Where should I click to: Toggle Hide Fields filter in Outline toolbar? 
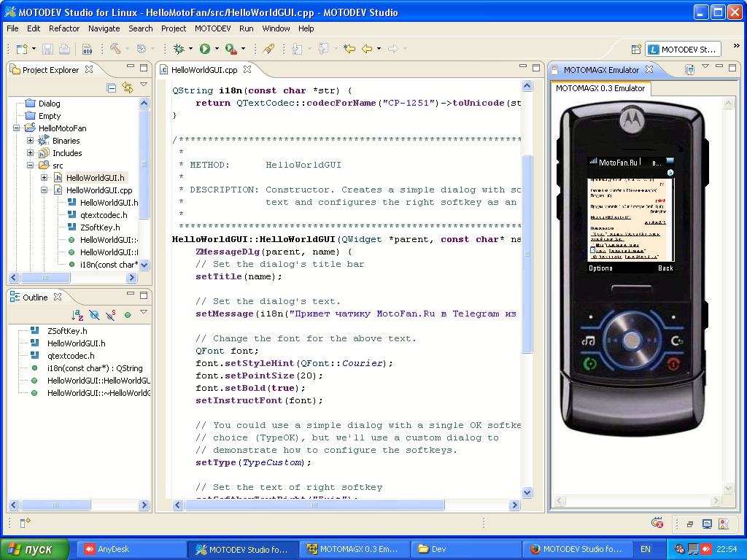click(x=94, y=315)
